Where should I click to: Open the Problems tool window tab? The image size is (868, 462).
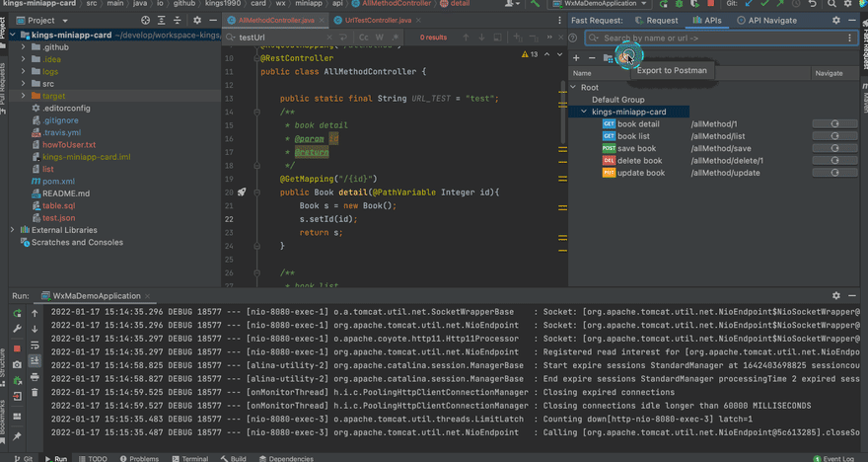tap(139, 458)
